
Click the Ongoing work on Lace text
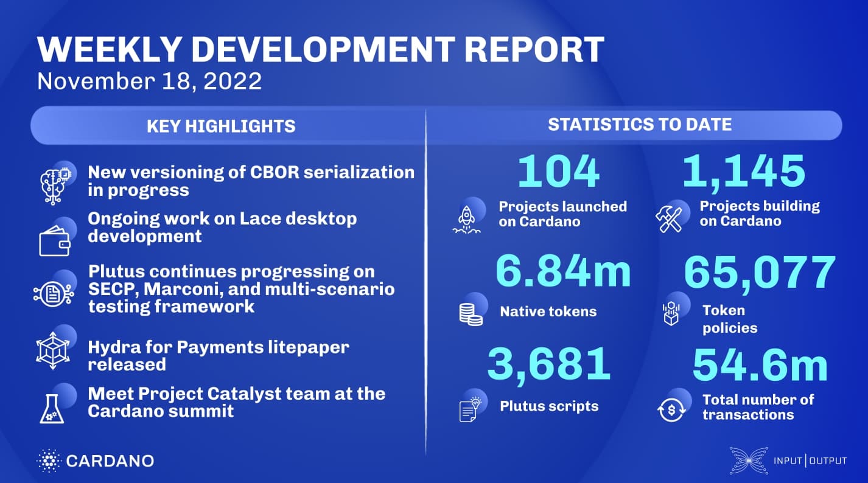(222, 226)
